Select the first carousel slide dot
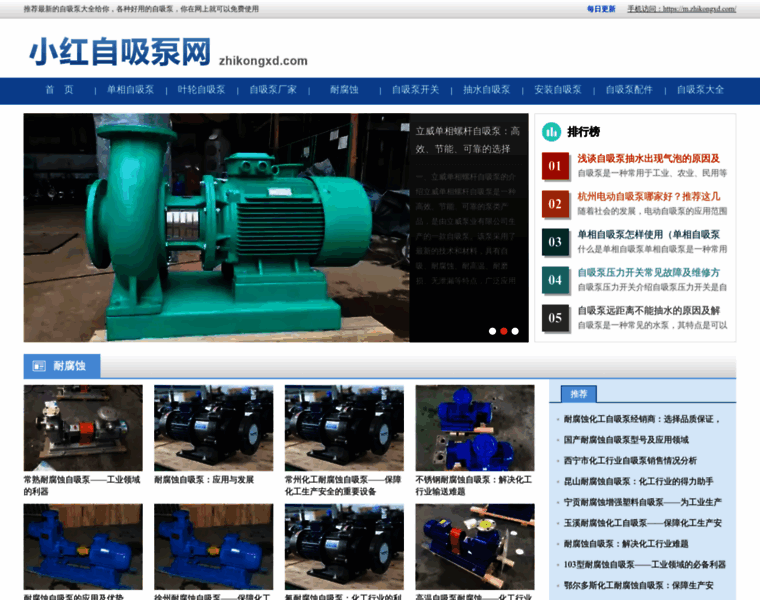This screenshot has height=600, width=760. click(492, 331)
